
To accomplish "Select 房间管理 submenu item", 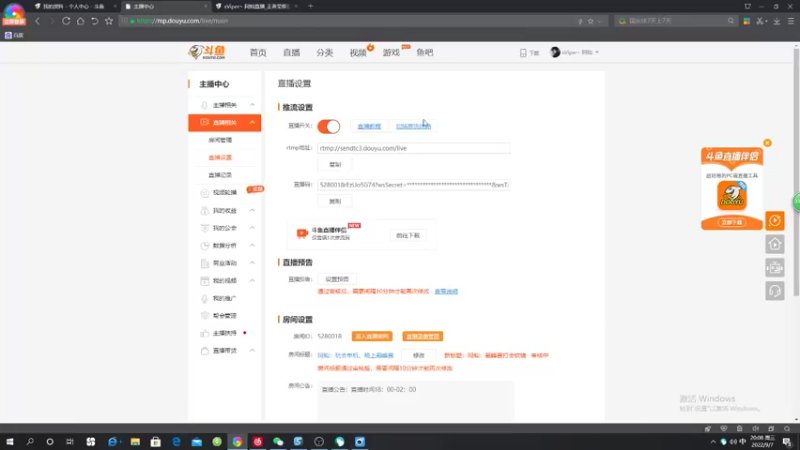I will click(220, 140).
